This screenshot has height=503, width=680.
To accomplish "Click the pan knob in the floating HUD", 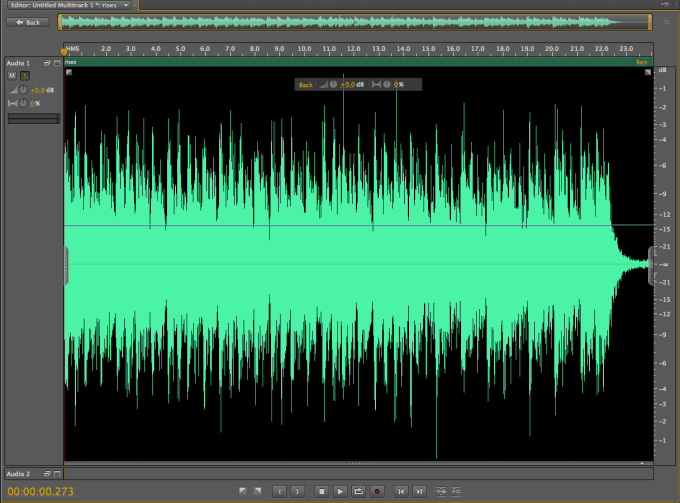I will pyautogui.click(x=386, y=84).
